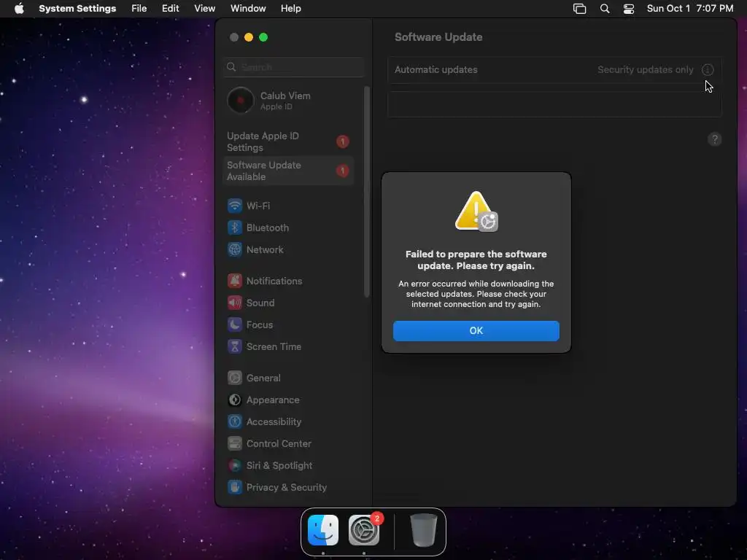Click the Notifications label in sidebar

tap(274, 281)
